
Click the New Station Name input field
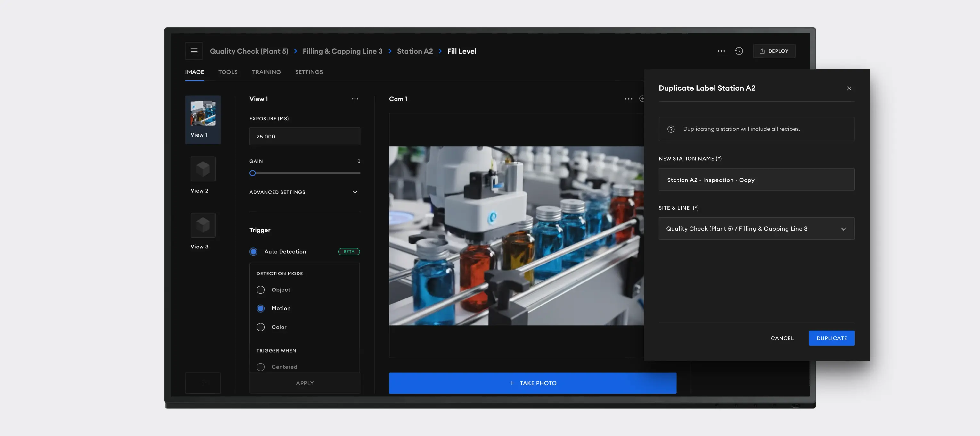[756, 179]
